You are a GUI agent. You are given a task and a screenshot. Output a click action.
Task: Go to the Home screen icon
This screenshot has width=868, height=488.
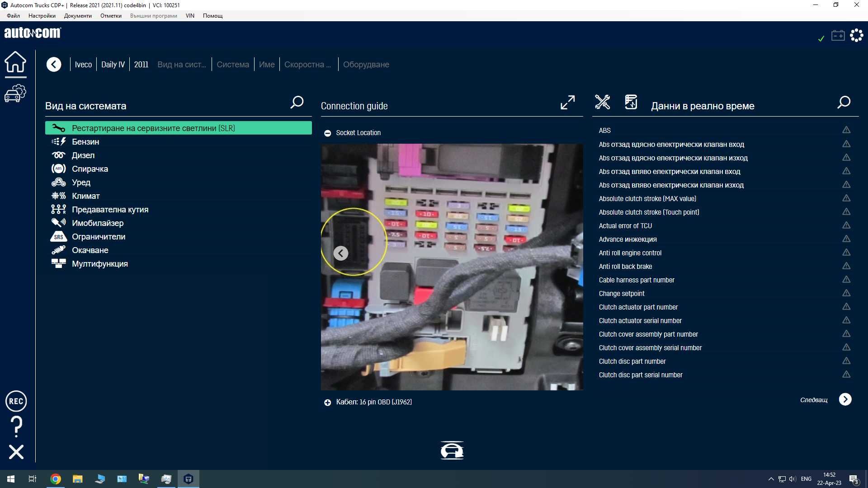point(15,62)
